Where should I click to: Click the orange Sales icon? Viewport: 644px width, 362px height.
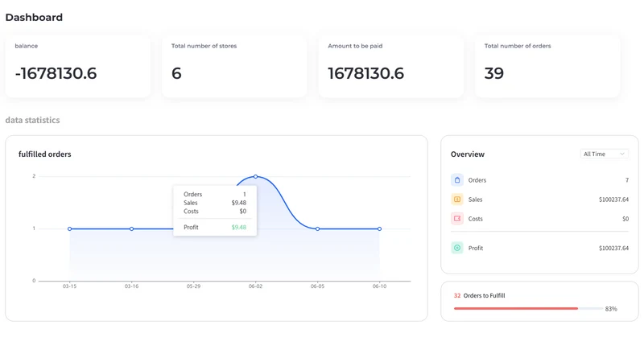click(457, 199)
